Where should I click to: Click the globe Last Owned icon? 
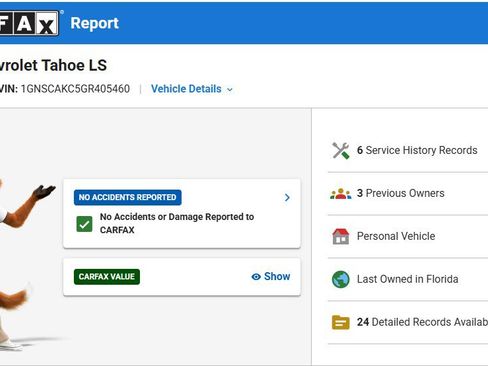[x=341, y=279]
